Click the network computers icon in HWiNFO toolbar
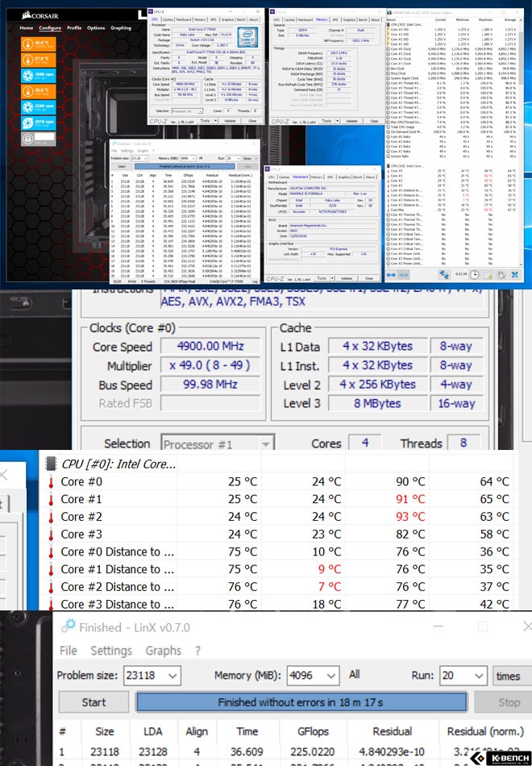 (x=444, y=274)
